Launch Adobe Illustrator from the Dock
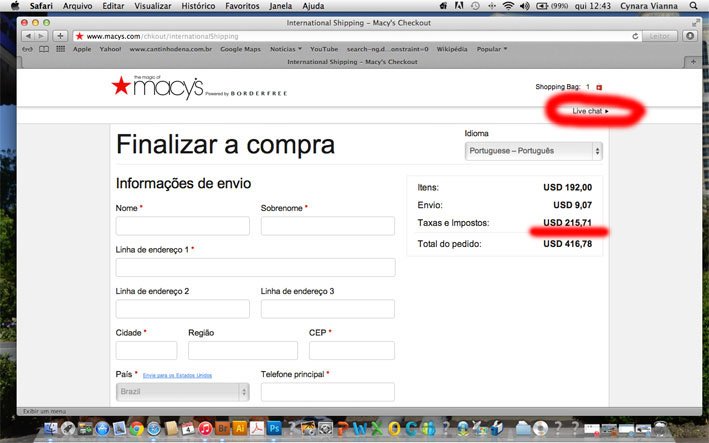 click(x=240, y=428)
